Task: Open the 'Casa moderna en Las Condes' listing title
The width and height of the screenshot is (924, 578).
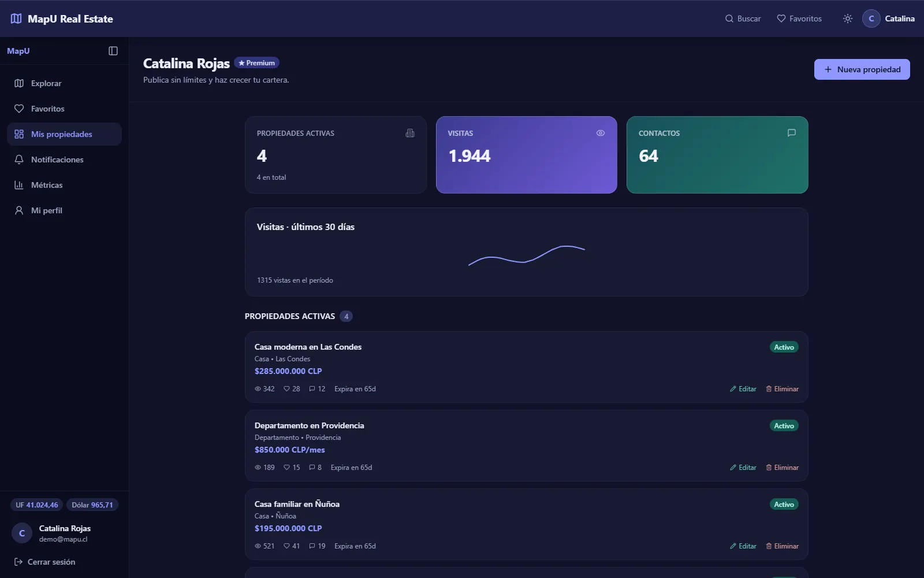Action: pos(308,347)
